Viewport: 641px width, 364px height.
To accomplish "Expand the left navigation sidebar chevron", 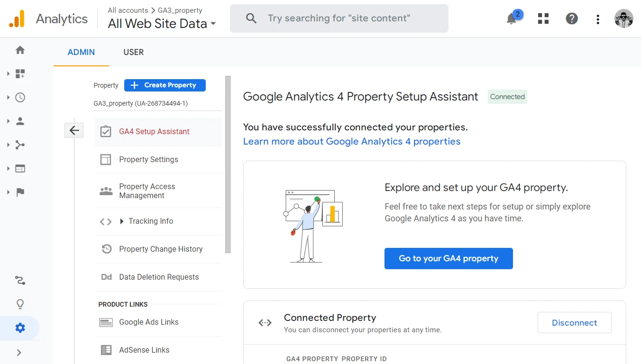I will pyautogui.click(x=19, y=353).
